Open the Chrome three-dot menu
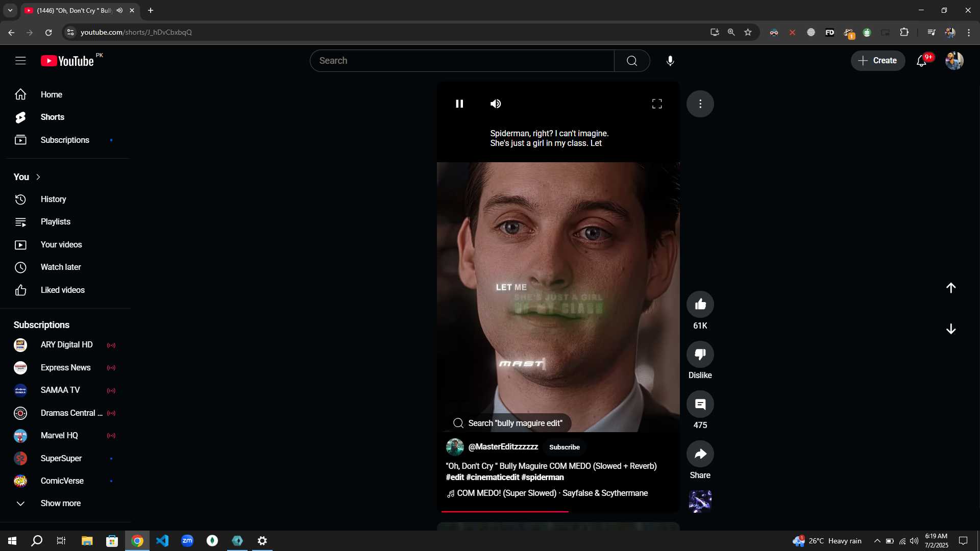 [969, 32]
